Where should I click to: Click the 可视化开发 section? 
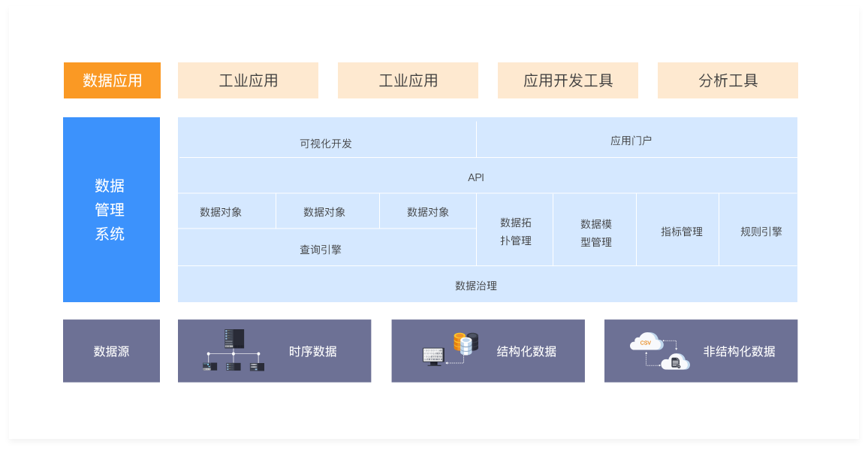coord(326,143)
